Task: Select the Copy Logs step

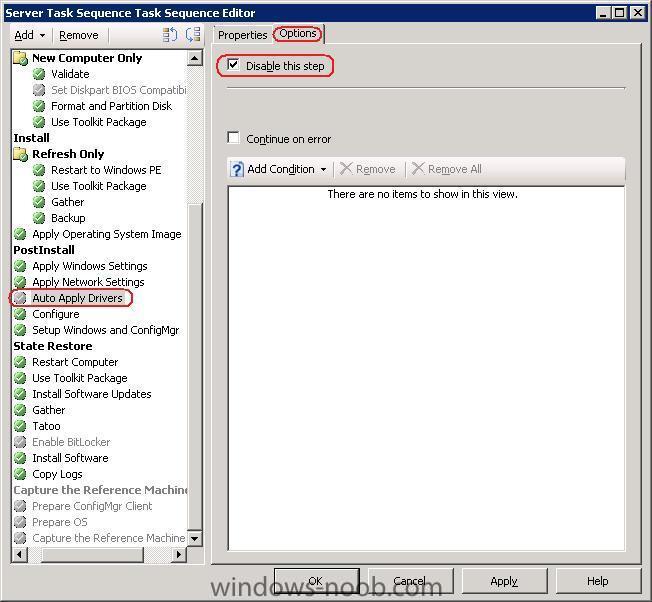Action: tap(57, 474)
